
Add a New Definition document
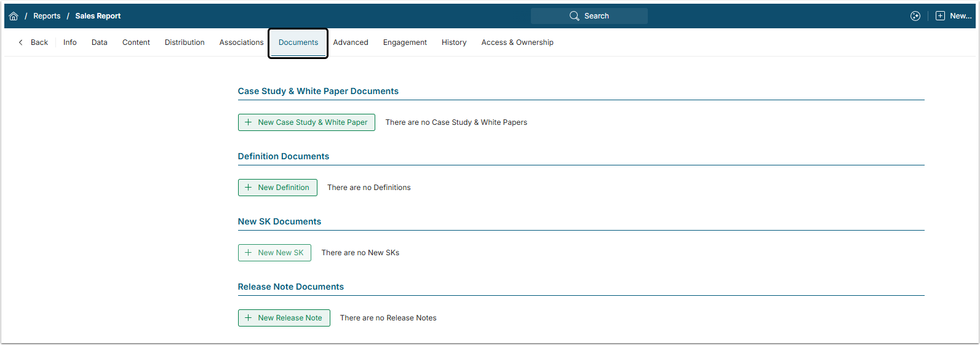coord(277,188)
